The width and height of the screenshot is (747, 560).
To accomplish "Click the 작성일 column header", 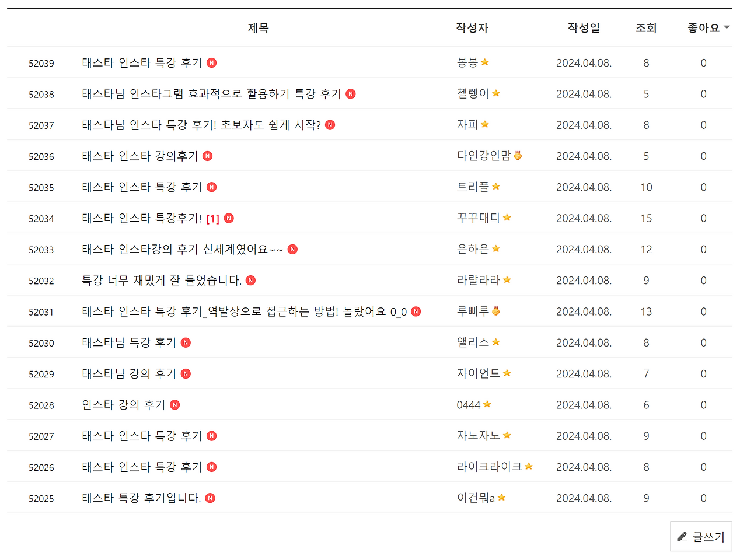I will pyautogui.click(x=584, y=27).
